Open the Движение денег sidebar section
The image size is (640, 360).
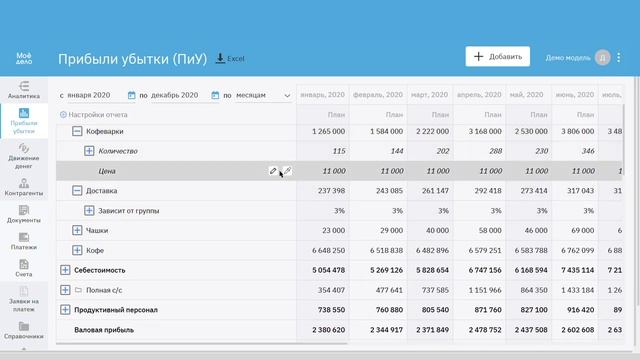coord(24,156)
